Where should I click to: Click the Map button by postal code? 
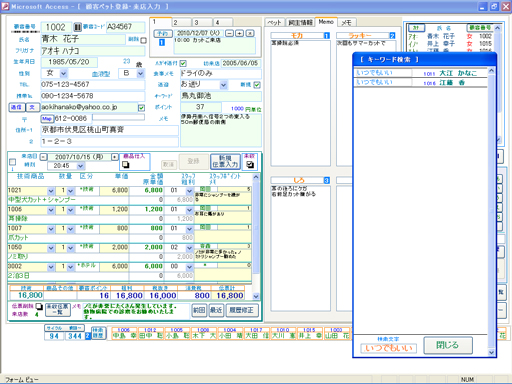coord(47,119)
